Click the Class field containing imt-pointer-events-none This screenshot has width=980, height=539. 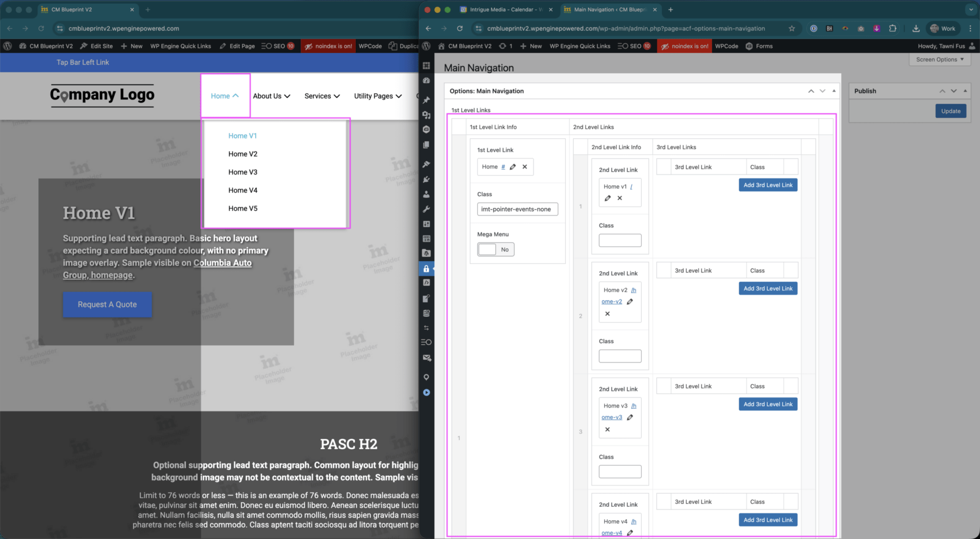pos(517,209)
